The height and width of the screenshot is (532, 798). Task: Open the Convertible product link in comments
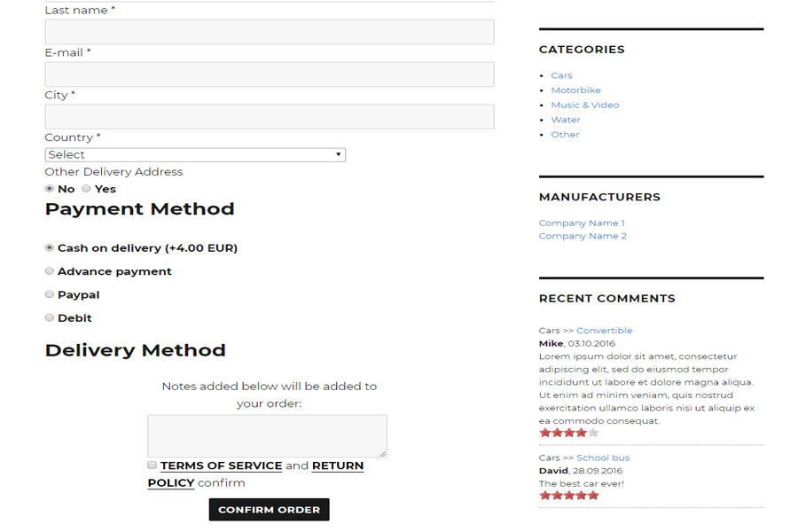pyautogui.click(x=604, y=331)
